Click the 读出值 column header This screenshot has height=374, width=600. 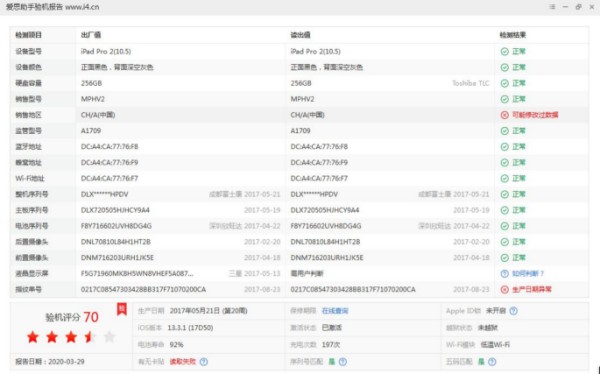300,35
